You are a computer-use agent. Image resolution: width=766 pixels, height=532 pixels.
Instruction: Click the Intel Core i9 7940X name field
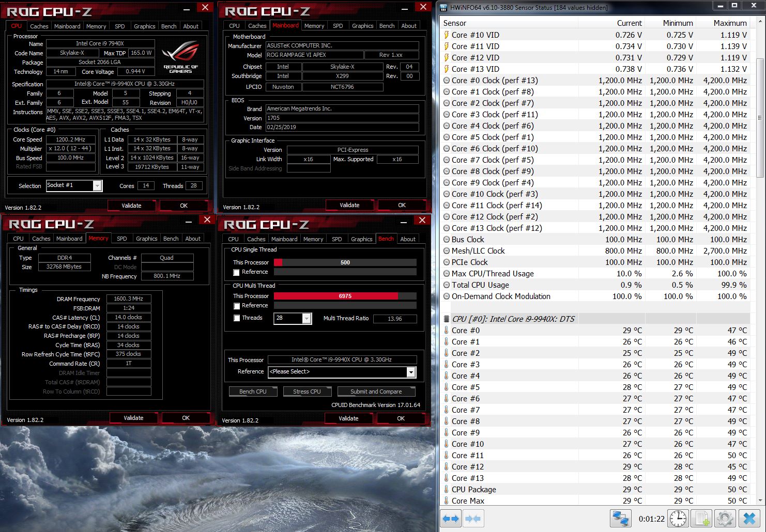tap(100, 44)
